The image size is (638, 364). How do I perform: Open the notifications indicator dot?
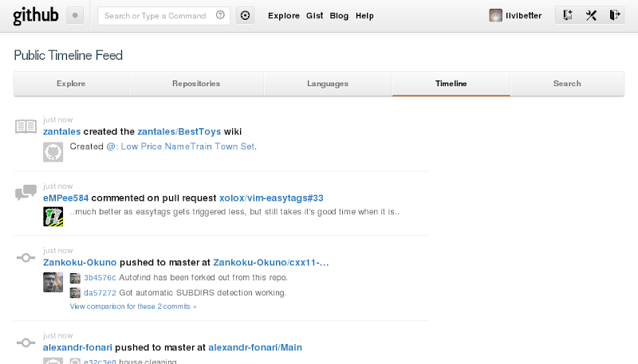[x=75, y=15]
